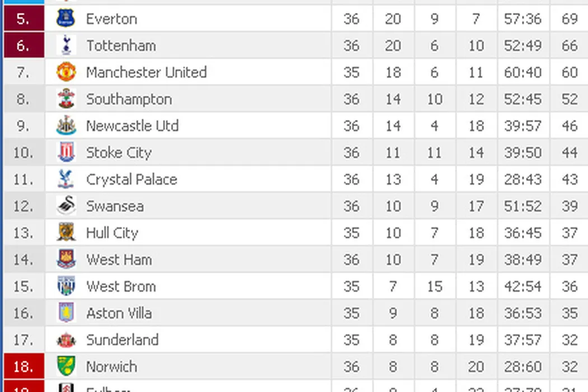Open the West Ham team link
Image resolution: width=588 pixels, height=392 pixels.
click(119, 260)
